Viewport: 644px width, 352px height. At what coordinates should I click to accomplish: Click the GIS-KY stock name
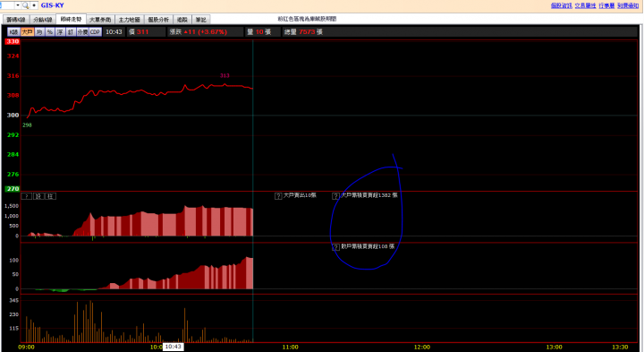(52, 5)
